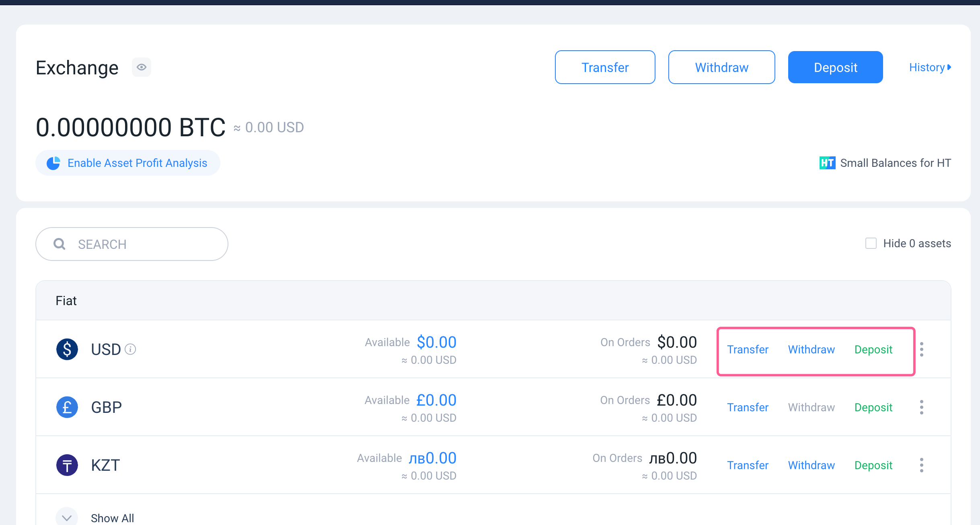Image resolution: width=980 pixels, height=525 pixels.
Task: Click the USD dollar coin icon
Action: (x=67, y=349)
